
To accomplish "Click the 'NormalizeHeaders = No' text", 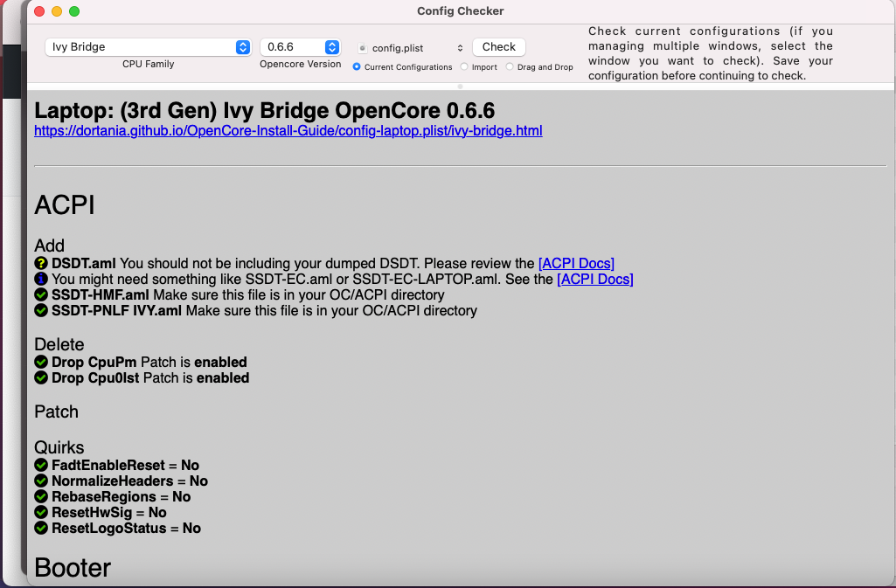I will click(129, 481).
